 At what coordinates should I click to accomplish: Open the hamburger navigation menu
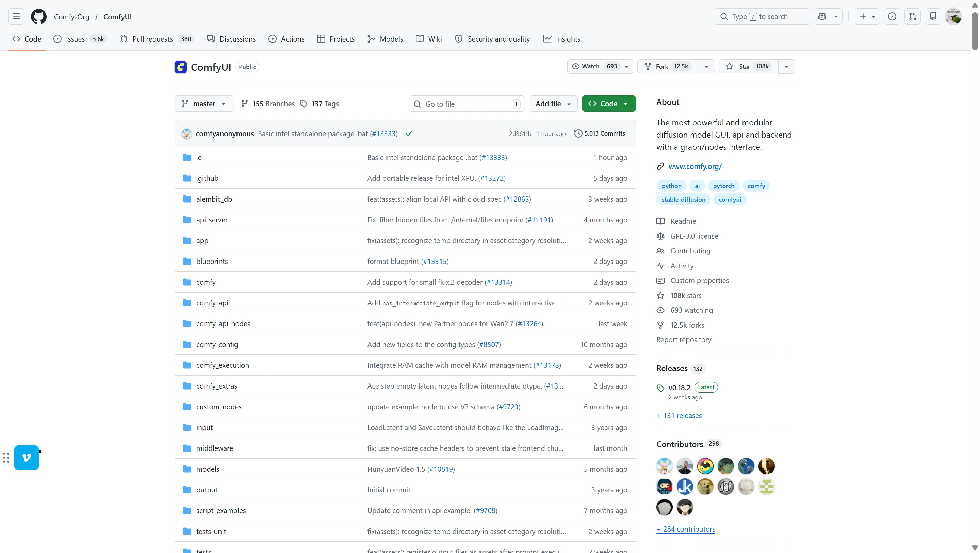point(16,16)
